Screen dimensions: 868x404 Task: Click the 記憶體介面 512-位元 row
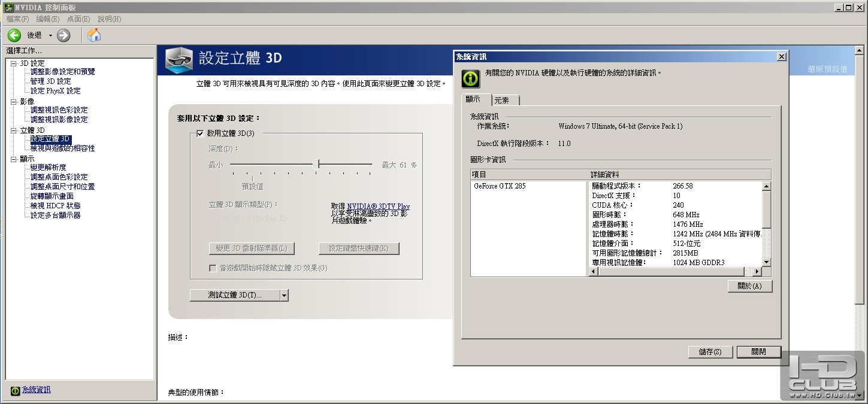pyautogui.click(x=676, y=244)
